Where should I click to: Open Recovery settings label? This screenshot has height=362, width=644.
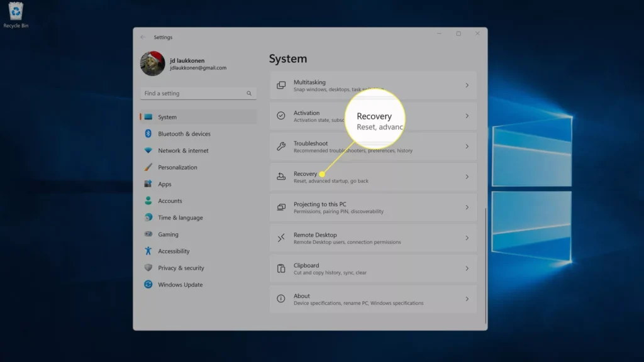click(305, 173)
